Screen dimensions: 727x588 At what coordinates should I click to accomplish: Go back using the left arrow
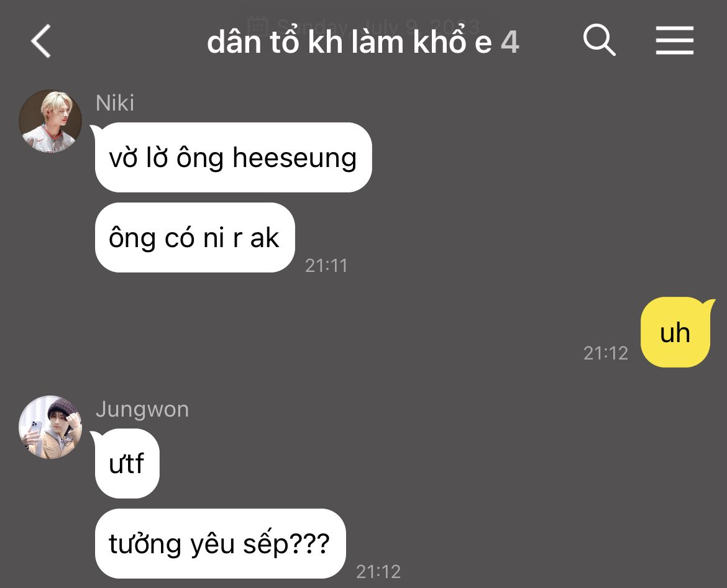(x=41, y=41)
